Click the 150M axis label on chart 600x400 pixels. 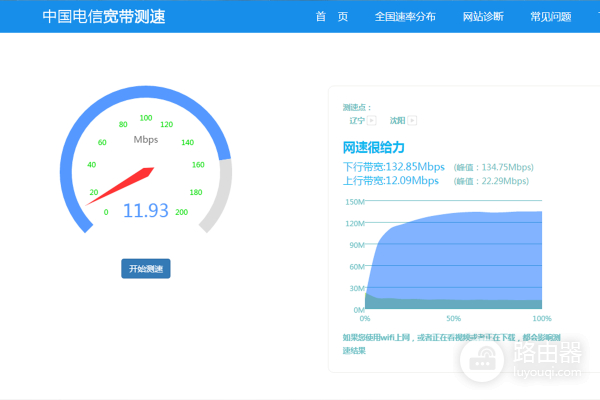click(355, 202)
